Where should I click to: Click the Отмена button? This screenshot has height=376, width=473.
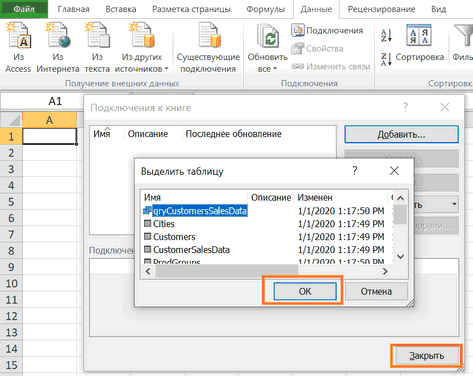[x=376, y=291]
